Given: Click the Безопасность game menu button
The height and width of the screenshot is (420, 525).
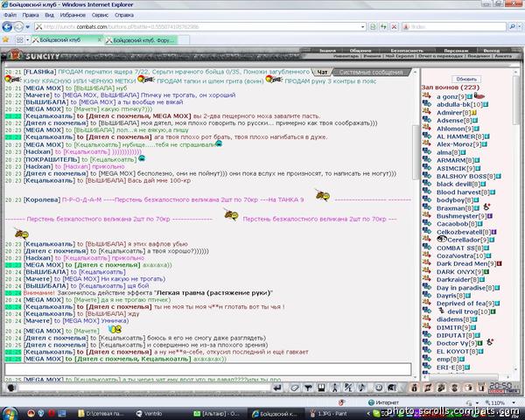Looking at the screenshot, I should pos(407,51).
